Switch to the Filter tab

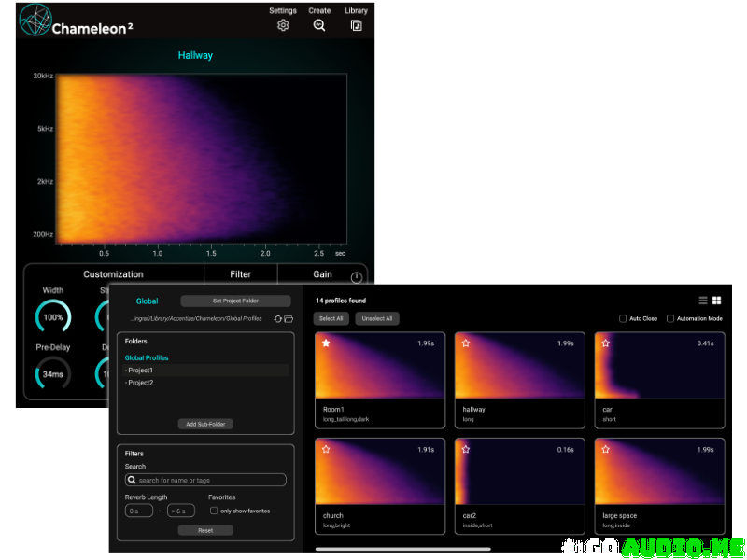coord(241,273)
